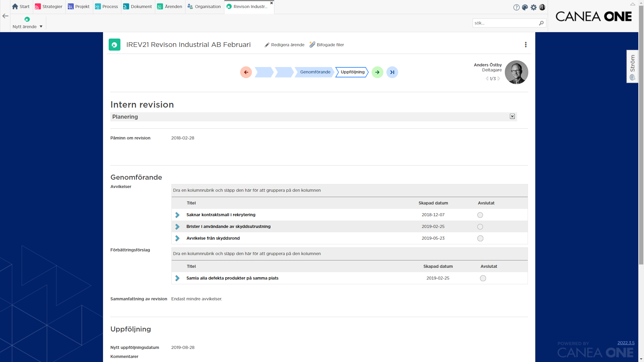Click the red back arrow in the workflow
The image size is (644, 362).
[246, 72]
